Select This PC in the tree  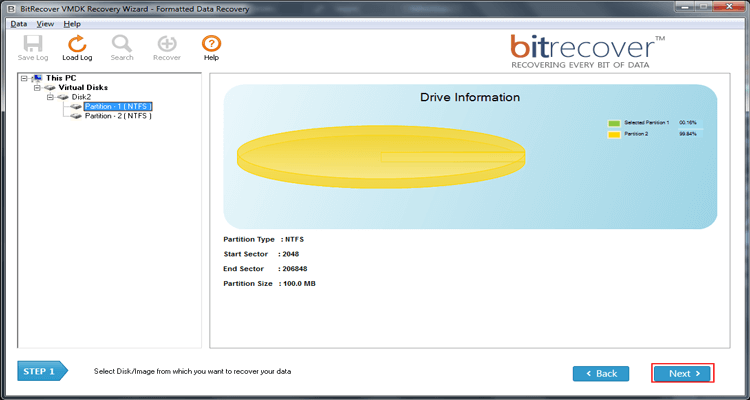tap(61, 78)
